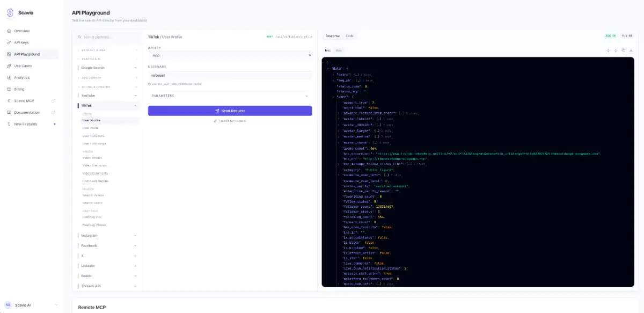Download the response with the download icon
Image resolution: width=644 pixels, height=313 pixels.
pos(631,50)
